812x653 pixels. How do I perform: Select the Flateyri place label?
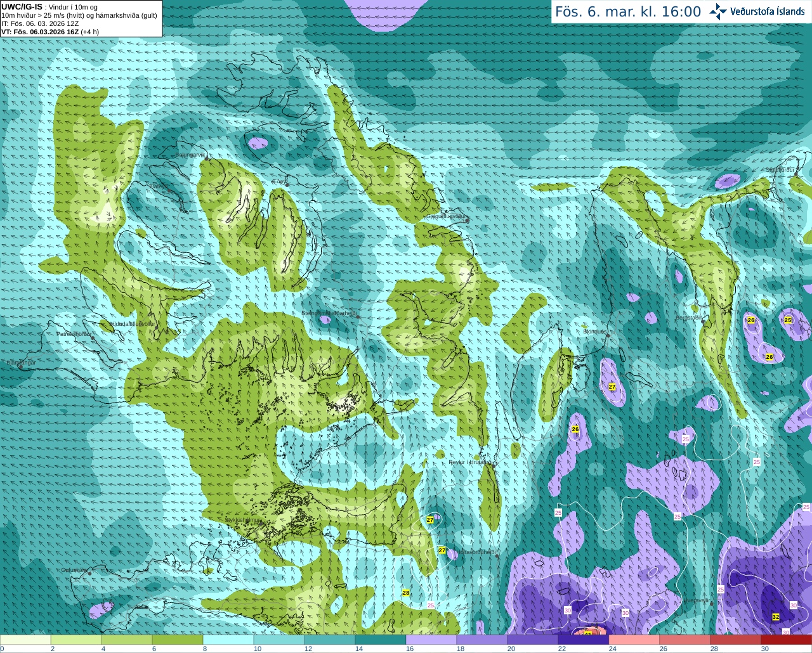pos(158,186)
